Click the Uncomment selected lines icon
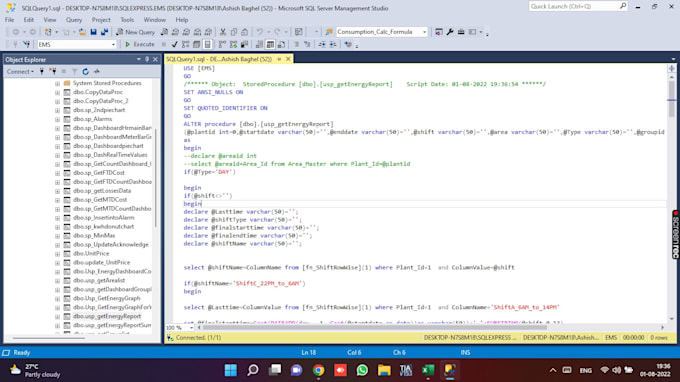 point(307,44)
